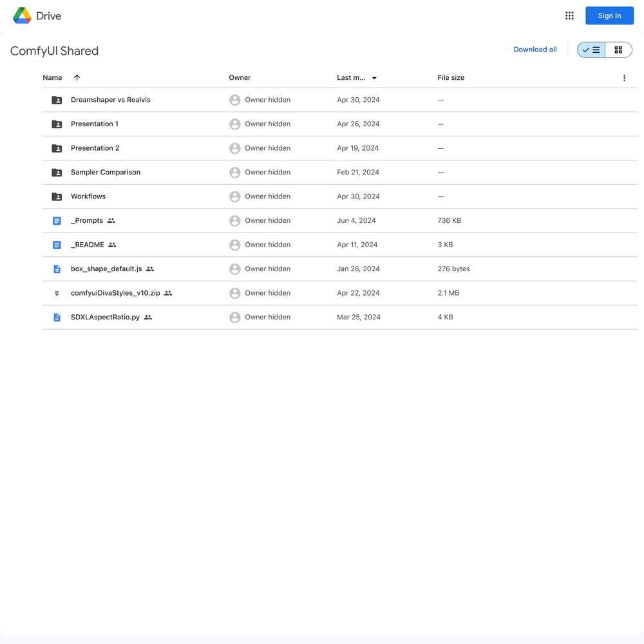This screenshot has width=644, height=644.
Task: Click the 736 KB file size cell
Action: click(450, 220)
